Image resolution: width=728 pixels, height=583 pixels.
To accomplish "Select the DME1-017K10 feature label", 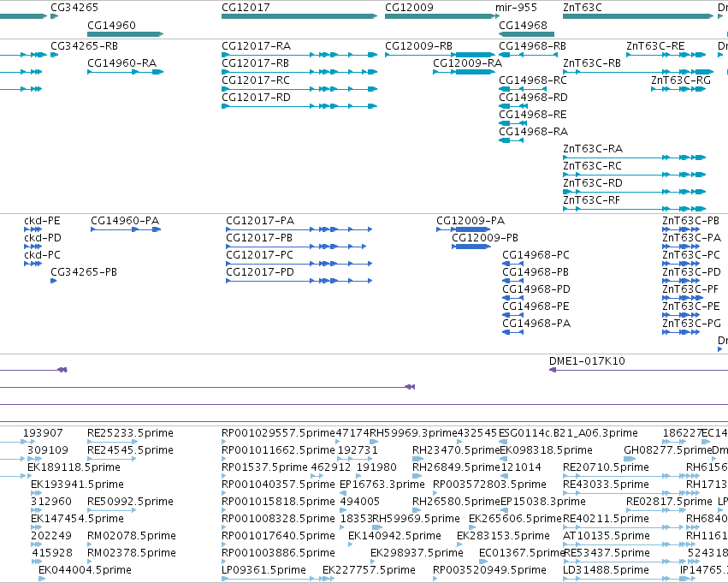I will tap(587, 361).
